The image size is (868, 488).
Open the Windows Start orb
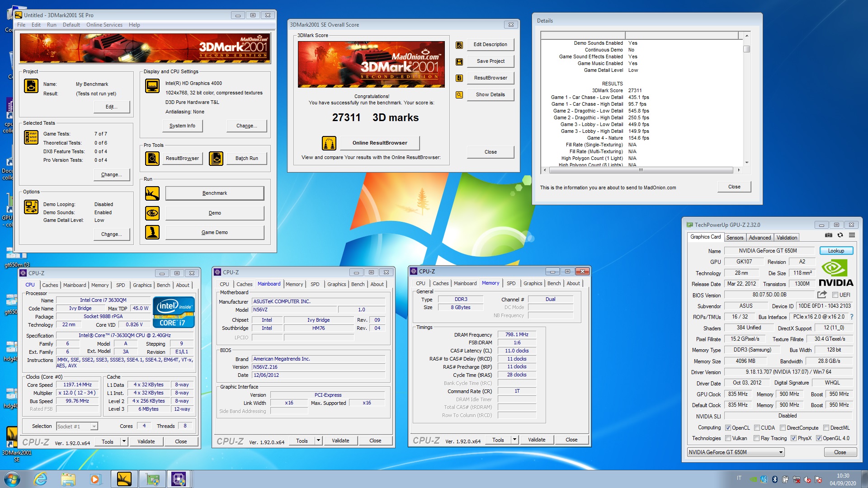12,479
